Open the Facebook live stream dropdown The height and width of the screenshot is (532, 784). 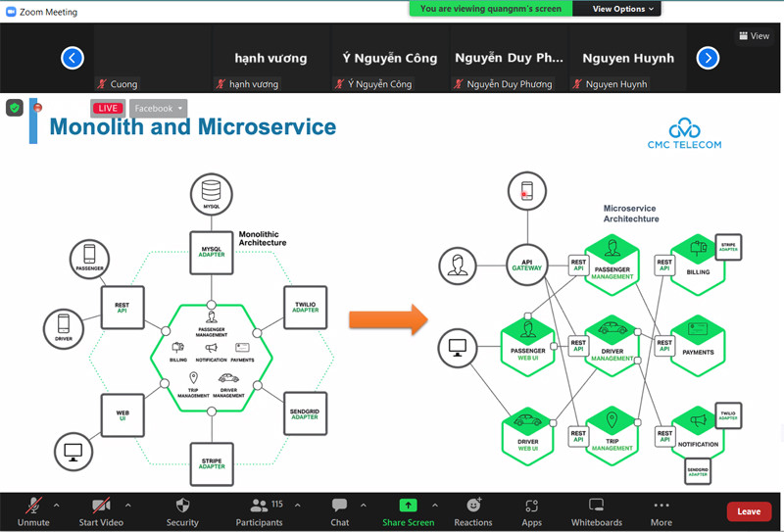tap(159, 109)
